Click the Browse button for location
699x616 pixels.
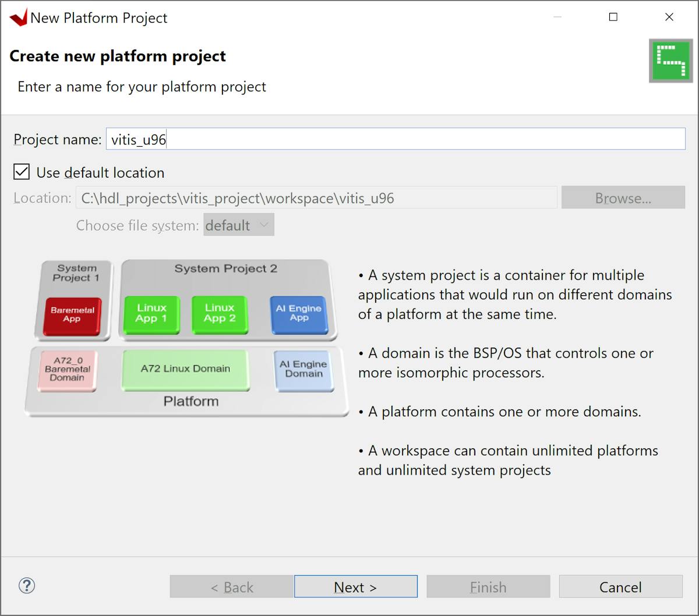[x=623, y=198]
